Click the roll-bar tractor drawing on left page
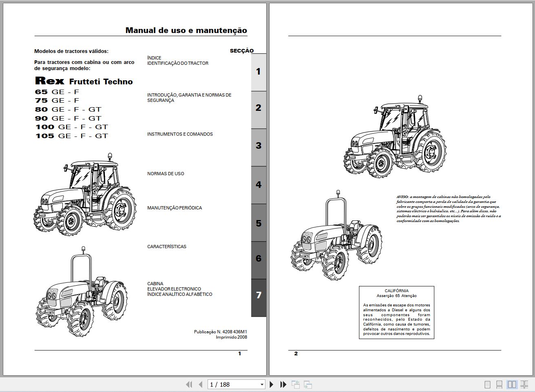The width and height of the screenshot is (535, 392). [x=82, y=292]
